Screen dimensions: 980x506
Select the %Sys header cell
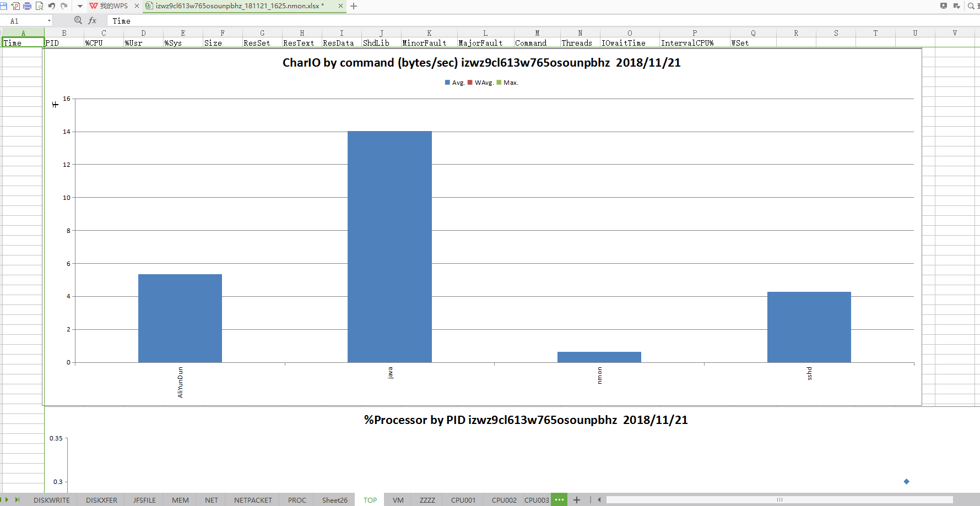coord(183,43)
